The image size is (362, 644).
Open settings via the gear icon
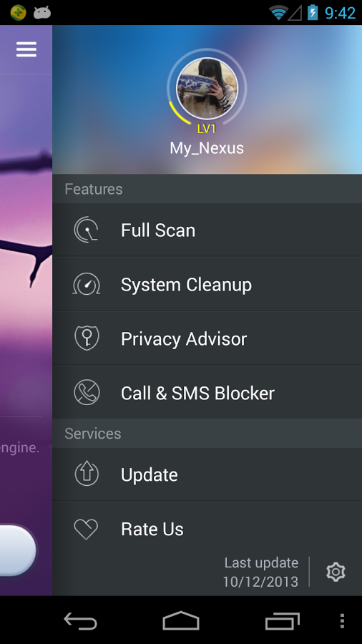click(x=336, y=572)
